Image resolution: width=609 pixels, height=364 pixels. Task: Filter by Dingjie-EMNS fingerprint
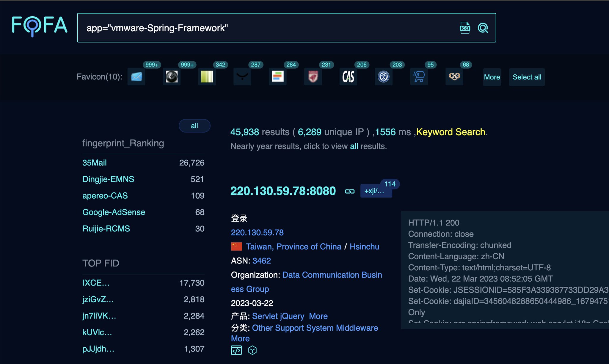(x=108, y=179)
